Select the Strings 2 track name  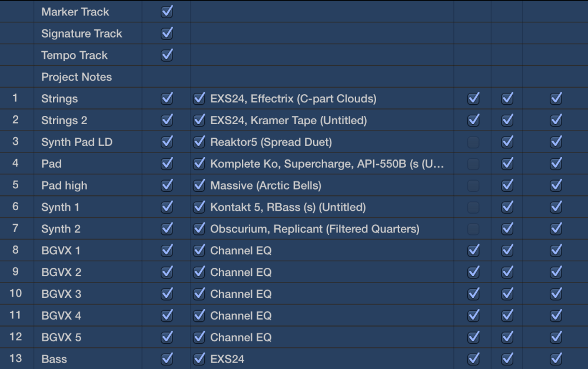pos(64,121)
